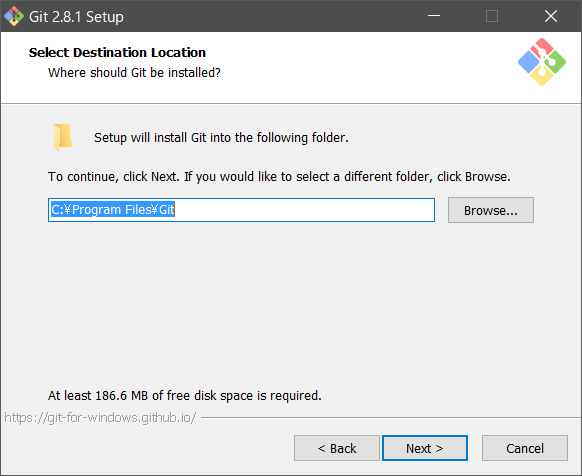Click 'Where should Git be installed?' text
582x476 pixels.
(x=134, y=72)
